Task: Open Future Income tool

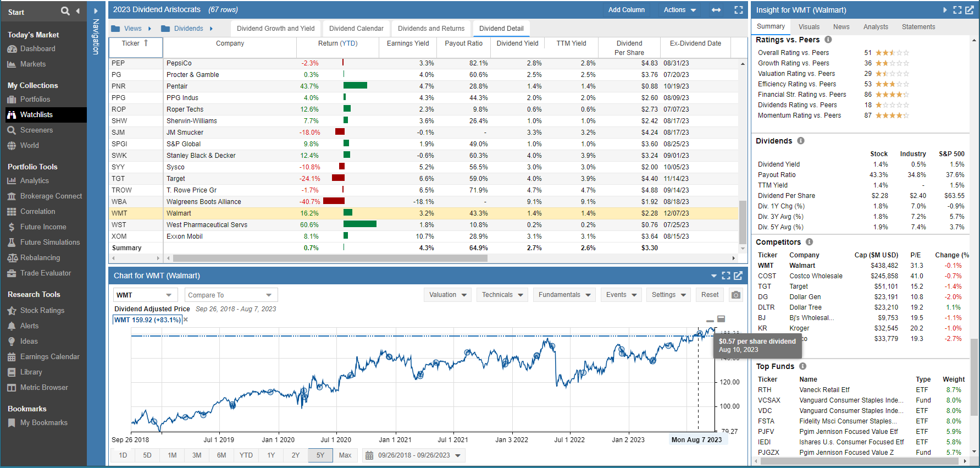Action: [x=43, y=227]
